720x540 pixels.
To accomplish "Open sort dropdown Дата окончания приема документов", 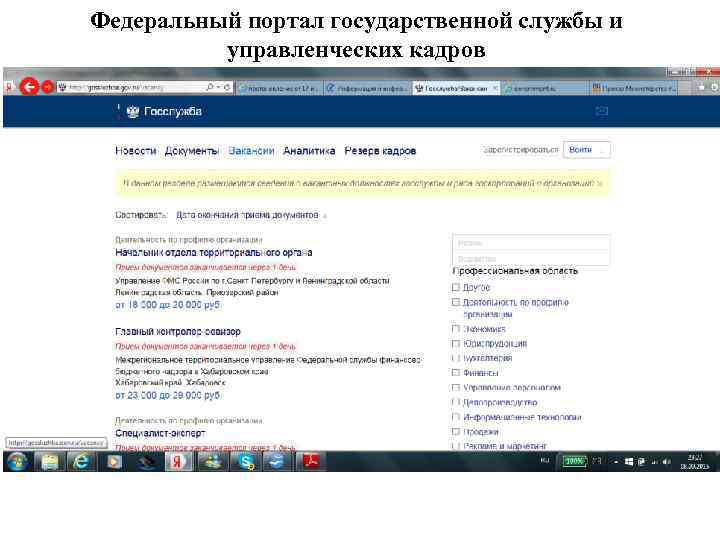I will point(251,215).
